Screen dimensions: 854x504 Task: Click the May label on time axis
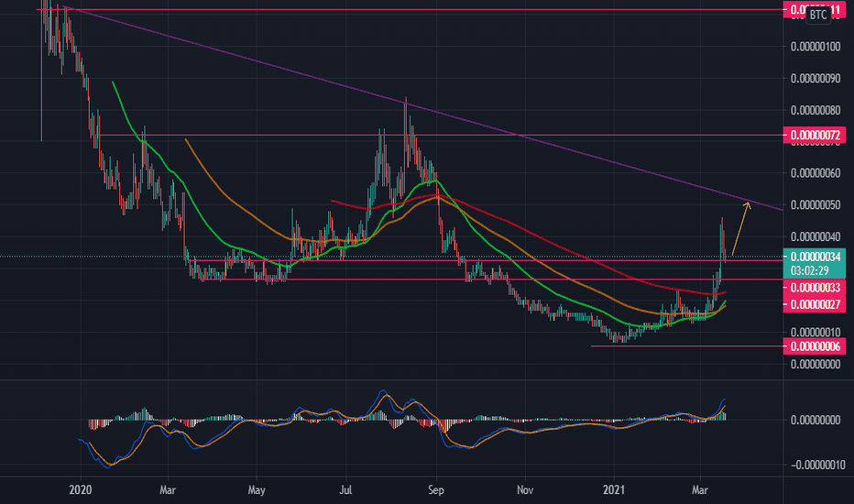coord(256,490)
